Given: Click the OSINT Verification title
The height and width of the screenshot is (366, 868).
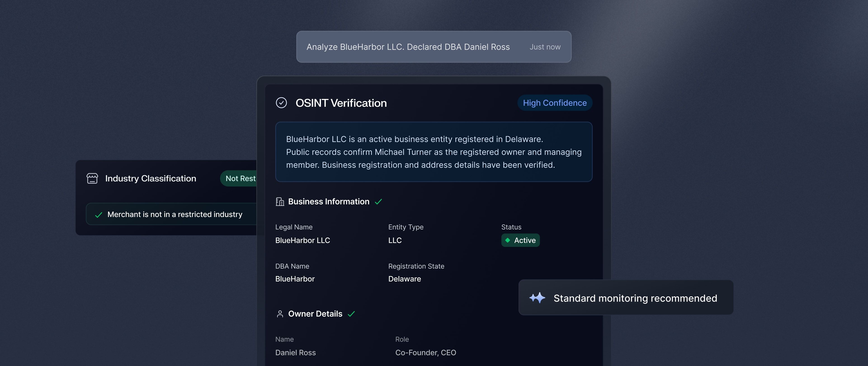Looking at the screenshot, I should pos(341,103).
